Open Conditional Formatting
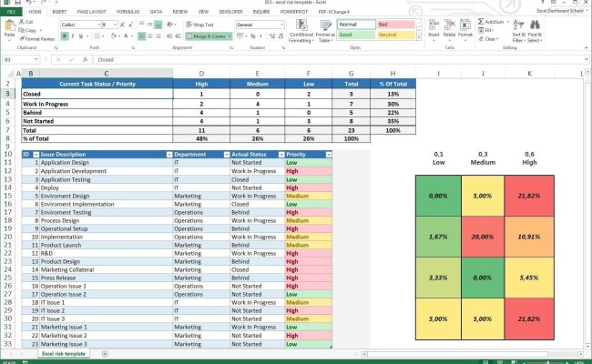 (x=301, y=31)
